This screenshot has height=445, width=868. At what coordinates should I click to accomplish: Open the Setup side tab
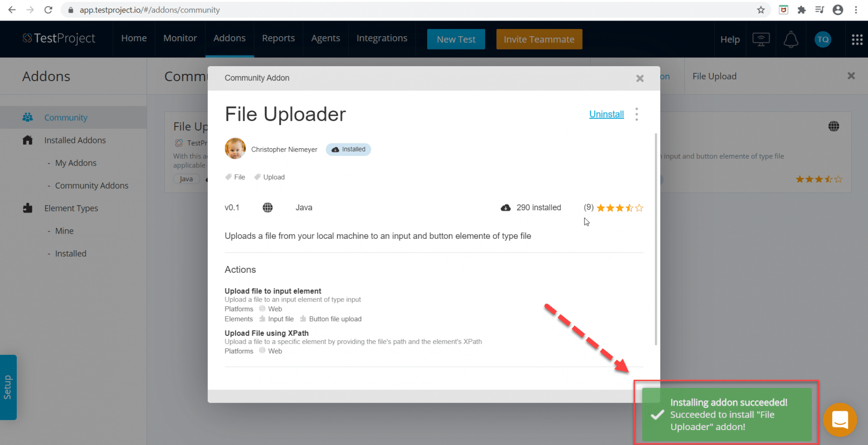(x=8, y=387)
